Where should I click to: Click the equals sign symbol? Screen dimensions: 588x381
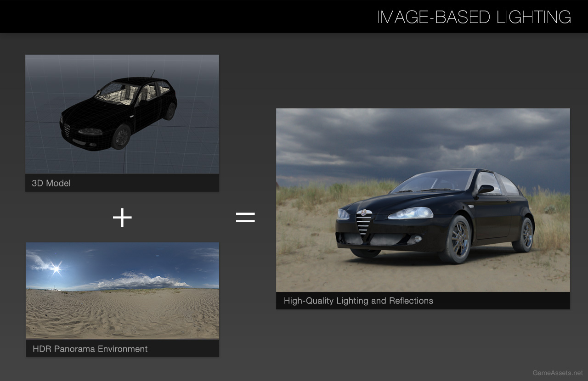[x=245, y=218]
